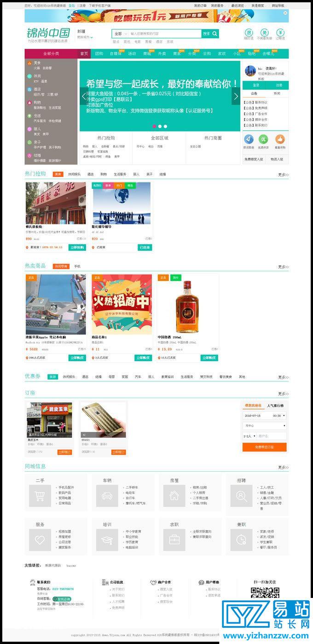This screenshot has width=313, height=644.
Task: Select the 美食 category icon
Action: (x=29, y=63)
